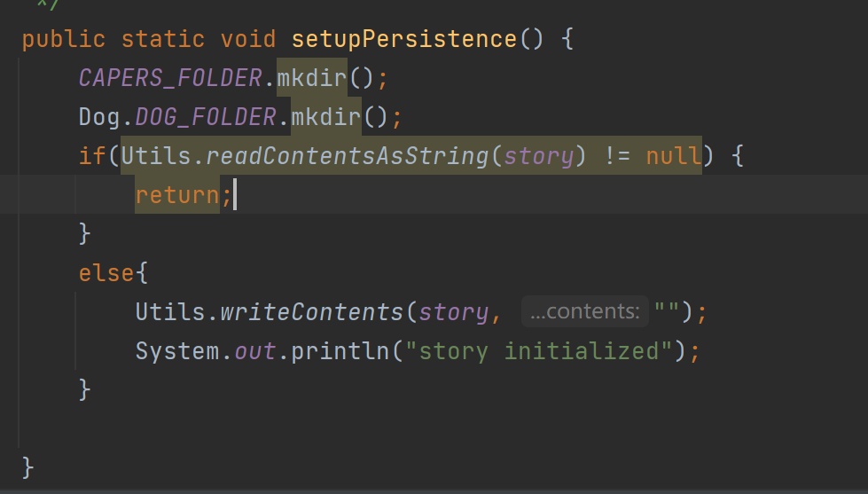Click the null keyword in the condition
The image size is (868, 494).
[674, 156]
